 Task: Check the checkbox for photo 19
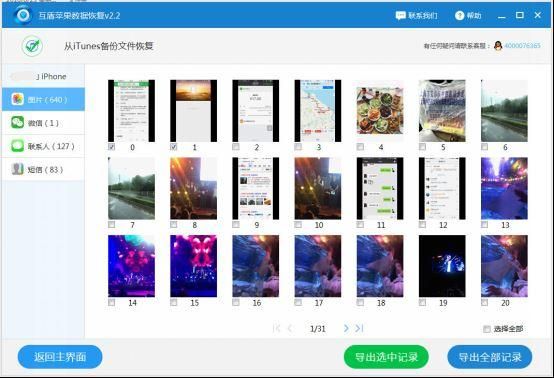423,302
